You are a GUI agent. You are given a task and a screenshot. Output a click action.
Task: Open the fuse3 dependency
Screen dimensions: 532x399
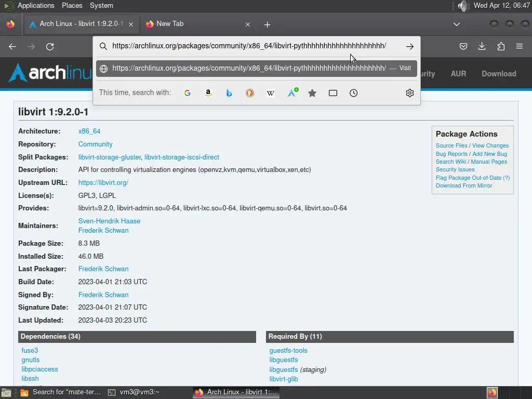[30, 351]
